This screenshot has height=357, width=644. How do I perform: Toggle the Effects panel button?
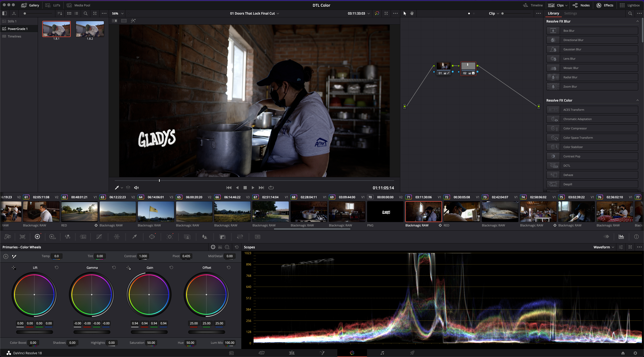(x=605, y=5)
